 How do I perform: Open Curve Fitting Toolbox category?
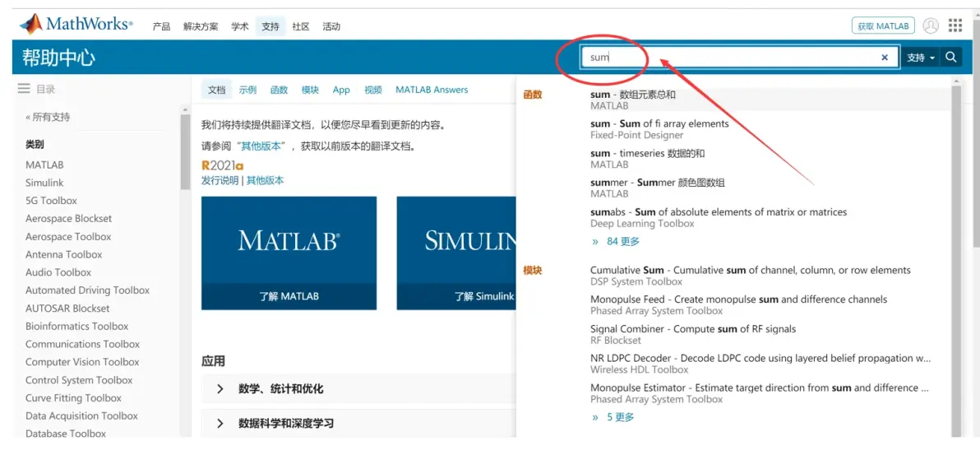[73, 397]
